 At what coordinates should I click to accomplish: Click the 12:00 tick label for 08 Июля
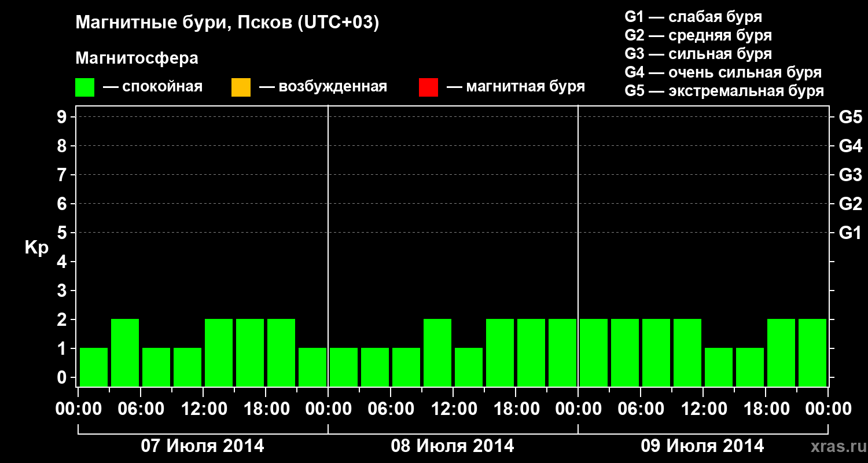coord(453,409)
